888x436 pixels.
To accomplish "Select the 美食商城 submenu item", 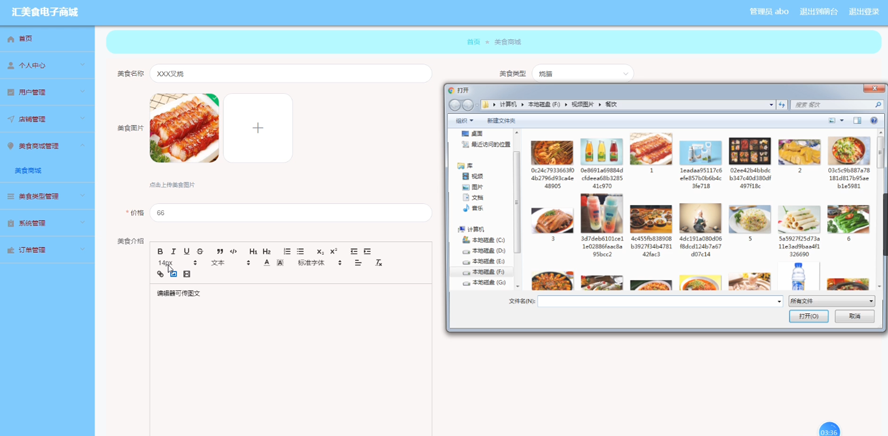I will tap(28, 170).
